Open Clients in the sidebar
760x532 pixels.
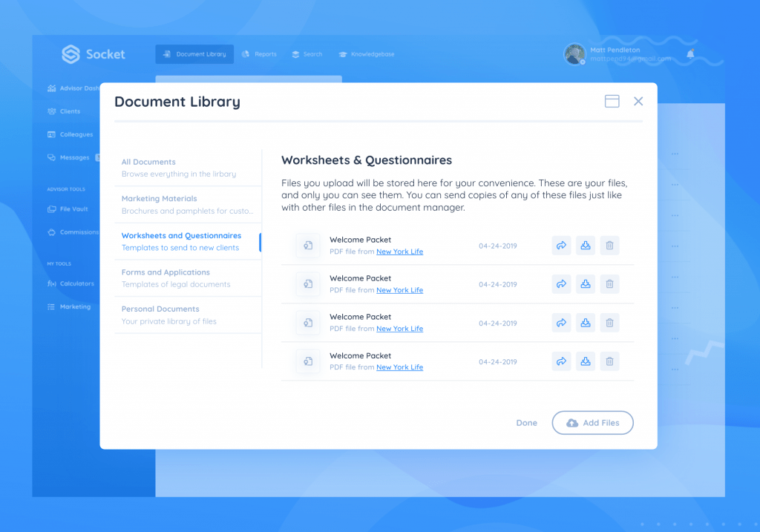[64, 111]
